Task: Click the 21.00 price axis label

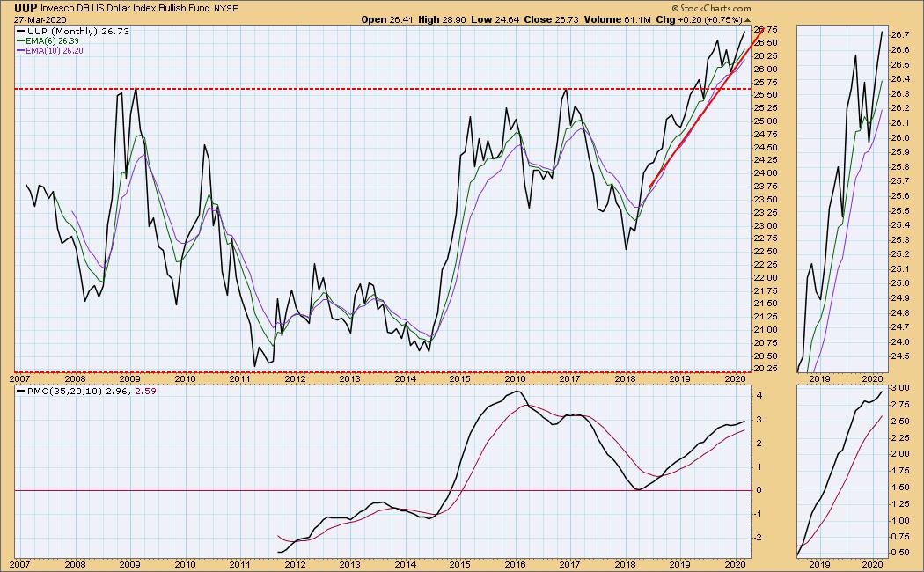Action: tap(765, 330)
